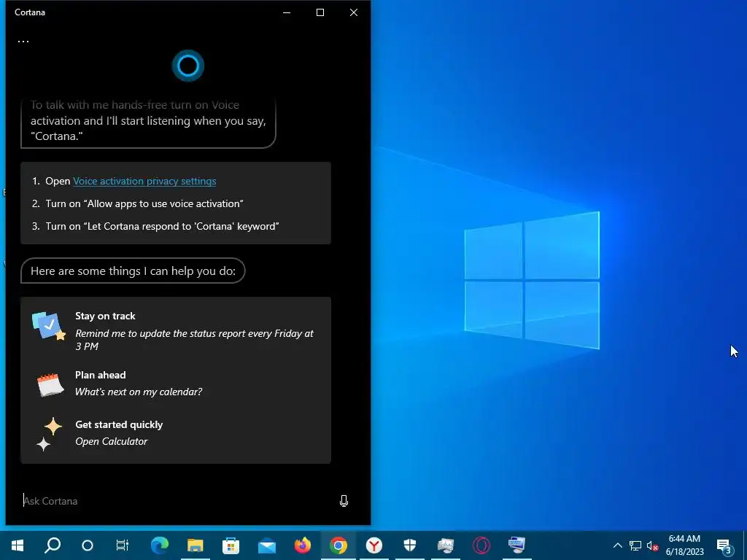The width and height of the screenshot is (747, 560).
Task: Click the Stay on track checklist icon
Action: 49,326
